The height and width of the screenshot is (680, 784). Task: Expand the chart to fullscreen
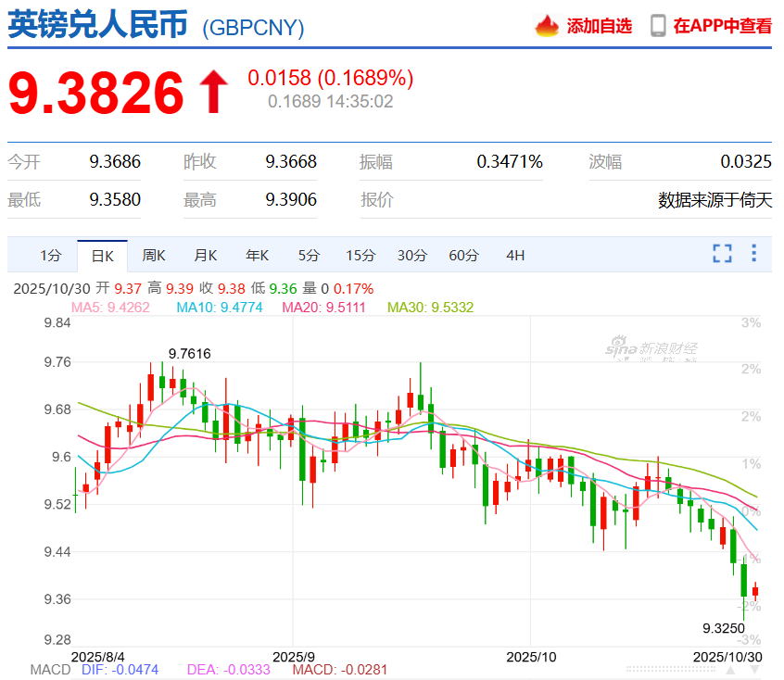click(721, 254)
